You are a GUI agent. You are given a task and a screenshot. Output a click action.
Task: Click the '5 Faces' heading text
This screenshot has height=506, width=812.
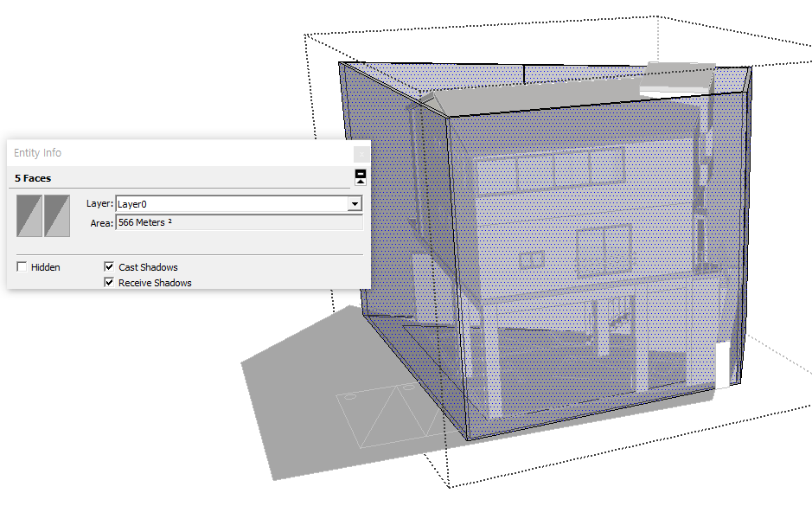click(33, 178)
